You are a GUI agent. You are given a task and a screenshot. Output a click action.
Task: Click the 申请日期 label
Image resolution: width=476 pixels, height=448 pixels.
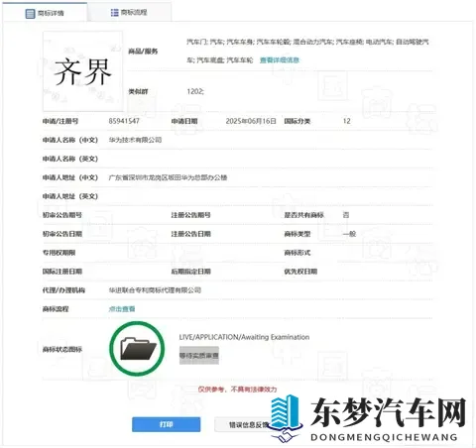[184, 121]
